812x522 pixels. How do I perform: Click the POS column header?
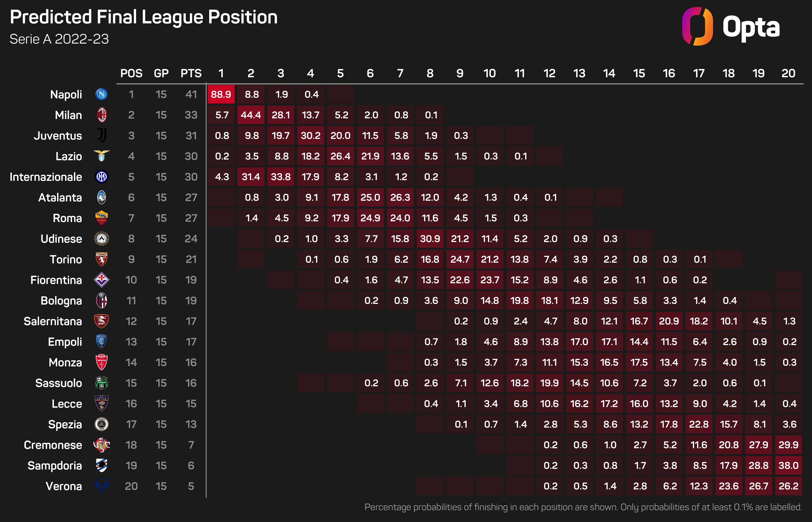tap(132, 73)
